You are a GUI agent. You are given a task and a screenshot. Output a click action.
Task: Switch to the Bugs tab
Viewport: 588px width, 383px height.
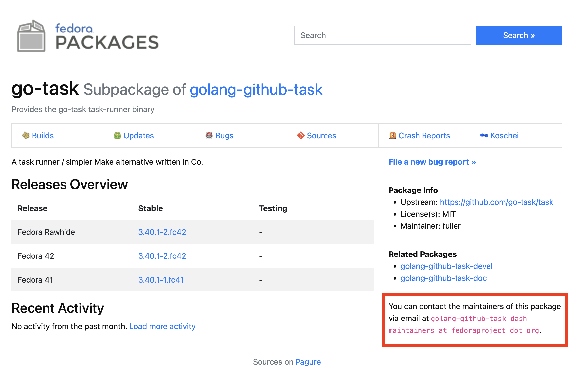click(x=241, y=135)
